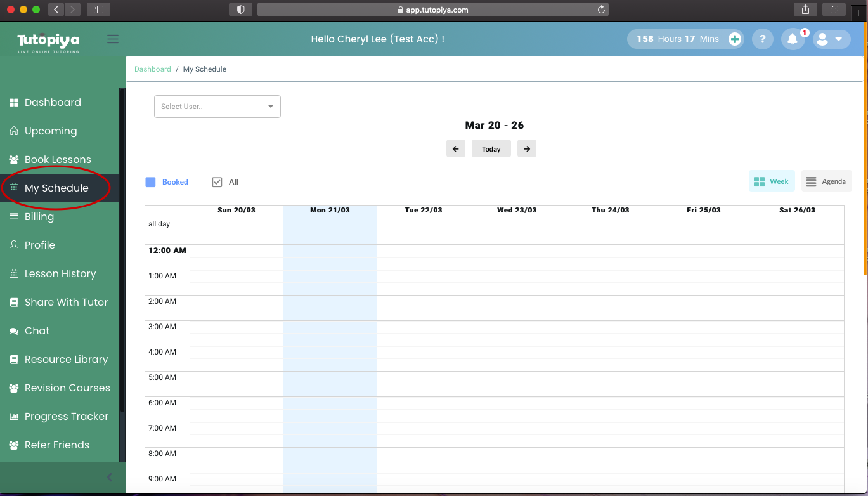Viewport: 868px width, 496px height.
Task: Toggle the hamburger sidebar menu icon
Action: point(113,39)
